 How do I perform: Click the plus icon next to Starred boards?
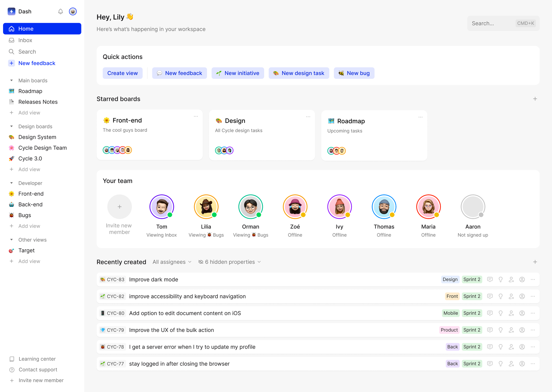click(x=535, y=99)
